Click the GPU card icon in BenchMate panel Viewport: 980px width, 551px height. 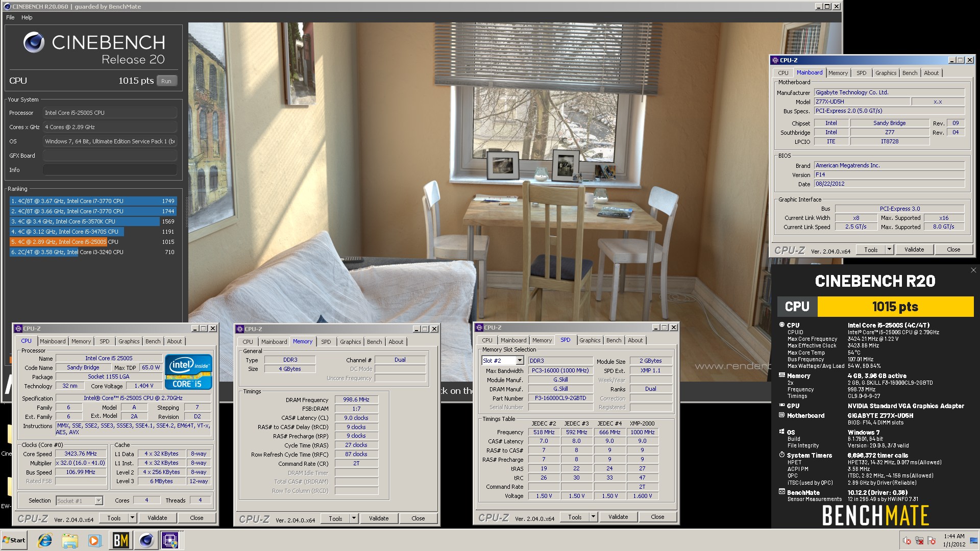coord(781,406)
